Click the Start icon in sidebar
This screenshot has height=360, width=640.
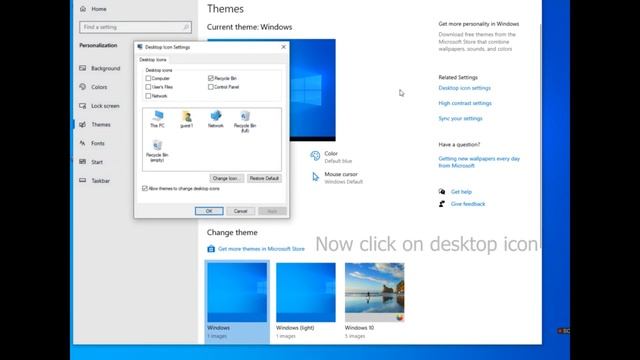click(x=83, y=162)
